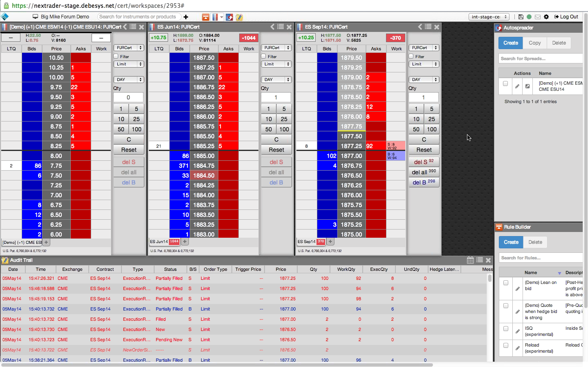Image resolution: width=588 pixels, height=367 pixels.
Task: Open Limit dropdown in ES Jun14 ladder
Action: tap(276, 64)
